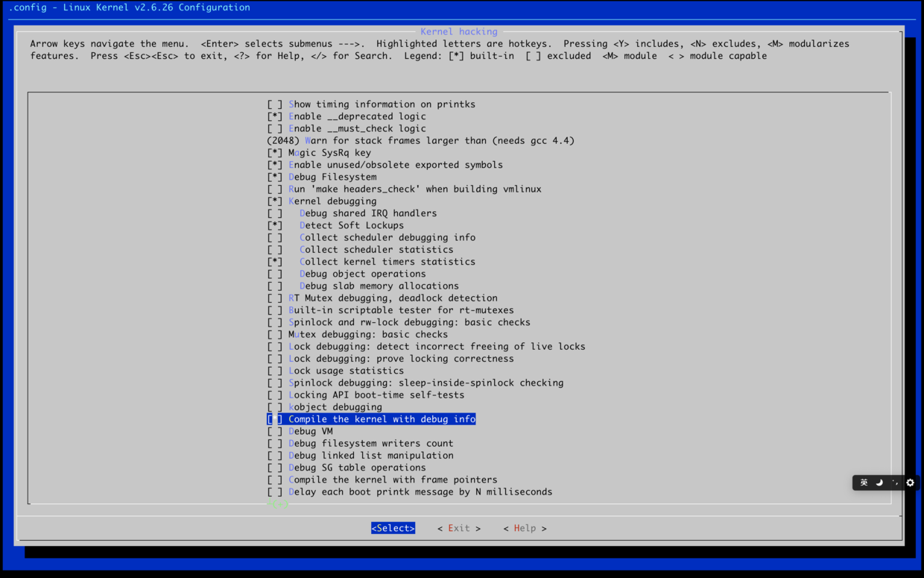
Task: Select 'Compile the kernel with debug info' row
Action: click(x=382, y=419)
